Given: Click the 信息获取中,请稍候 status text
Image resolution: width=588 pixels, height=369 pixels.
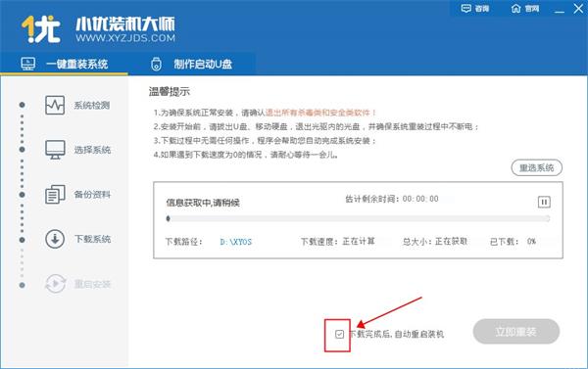Looking at the screenshot, I should click(203, 203).
